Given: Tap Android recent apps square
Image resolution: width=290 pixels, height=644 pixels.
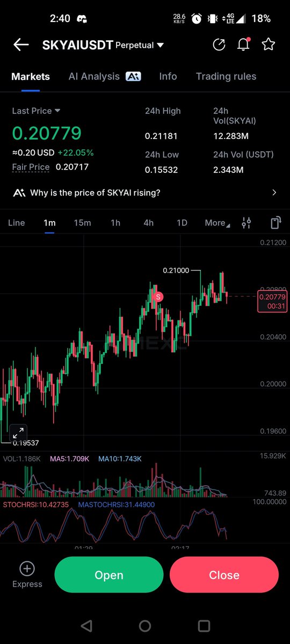Looking at the screenshot, I should coord(204,626).
